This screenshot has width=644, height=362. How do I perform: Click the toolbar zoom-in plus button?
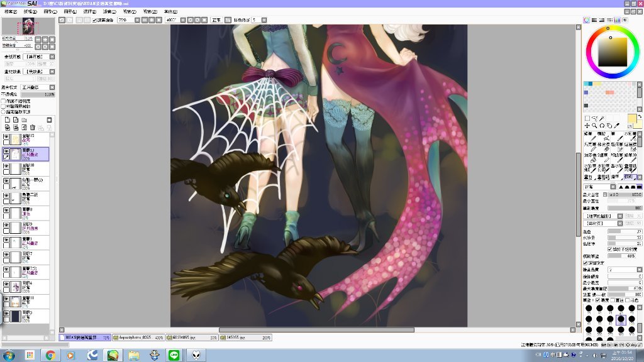pyautogui.click(x=152, y=19)
